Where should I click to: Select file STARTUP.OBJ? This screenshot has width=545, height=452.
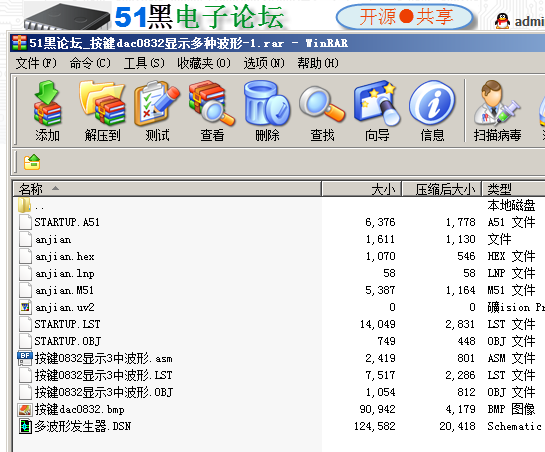tap(67, 341)
